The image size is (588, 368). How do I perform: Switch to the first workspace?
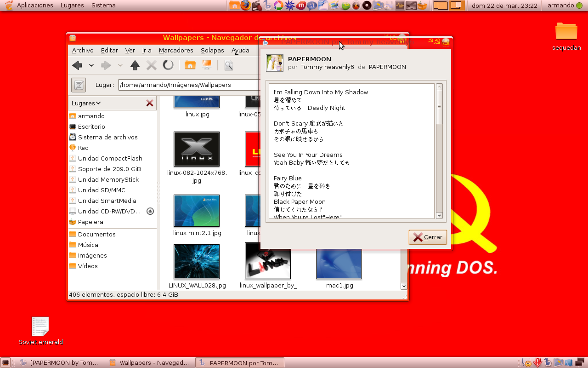pyautogui.click(x=441, y=6)
